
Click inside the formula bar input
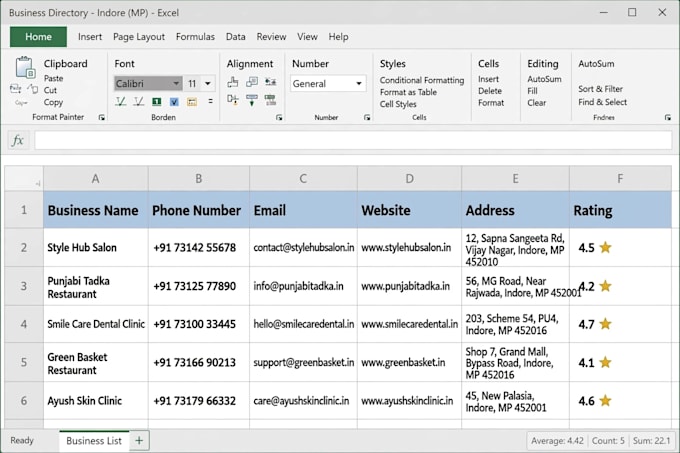pyautogui.click(x=353, y=140)
